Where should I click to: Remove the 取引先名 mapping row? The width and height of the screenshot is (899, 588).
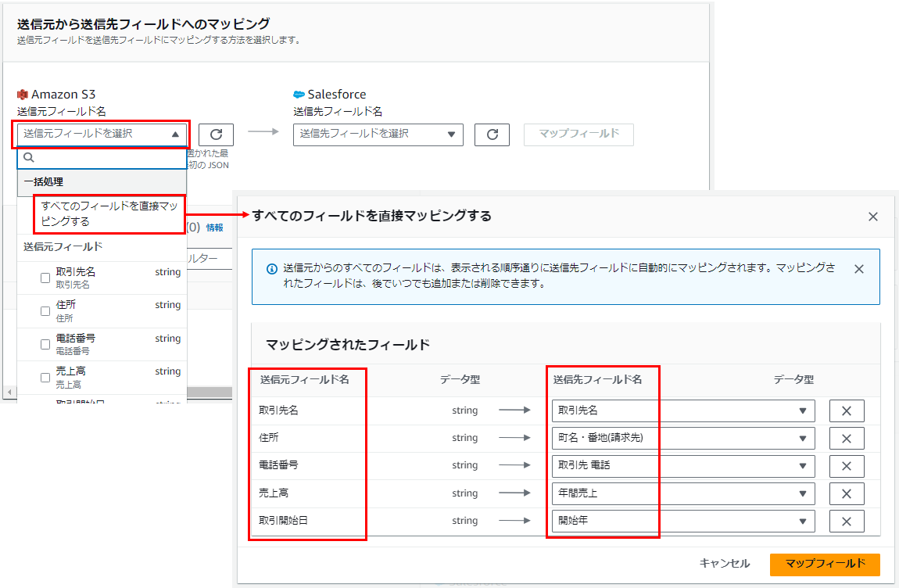847,411
